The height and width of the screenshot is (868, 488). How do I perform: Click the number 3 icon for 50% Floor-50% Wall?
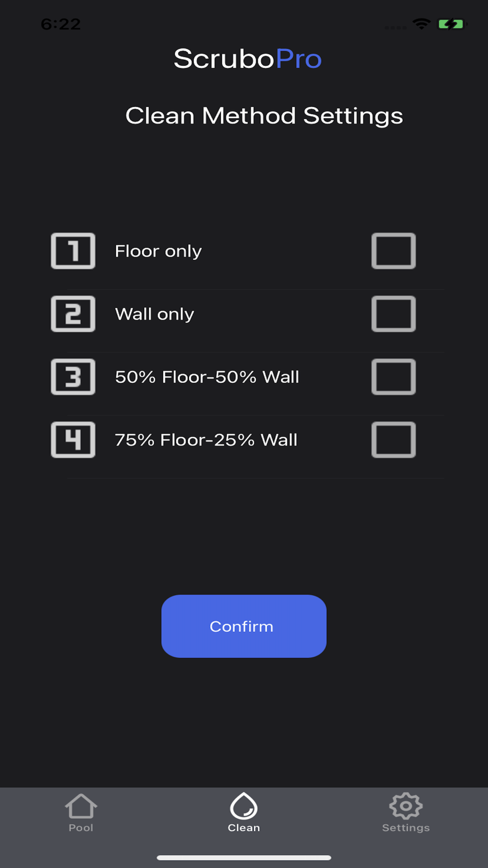click(x=73, y=377)
